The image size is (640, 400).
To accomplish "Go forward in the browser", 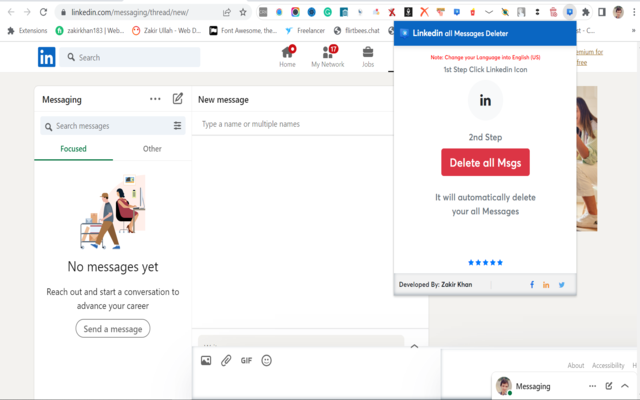I will 27,12.
